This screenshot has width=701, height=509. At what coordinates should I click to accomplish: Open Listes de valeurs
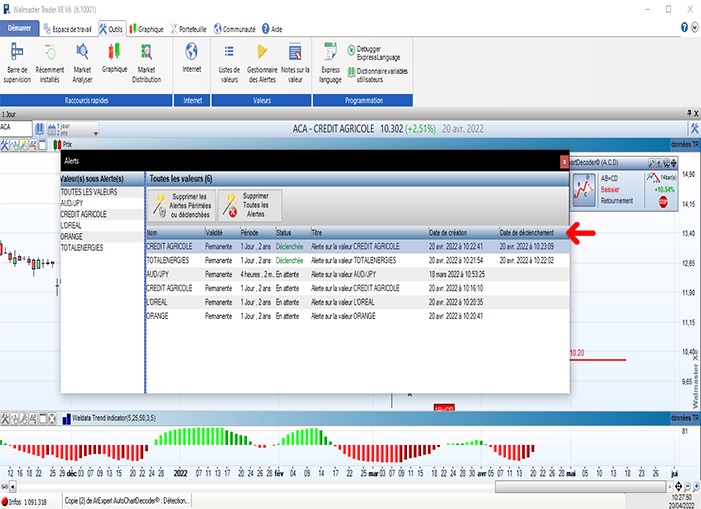(x=229, y=63)
